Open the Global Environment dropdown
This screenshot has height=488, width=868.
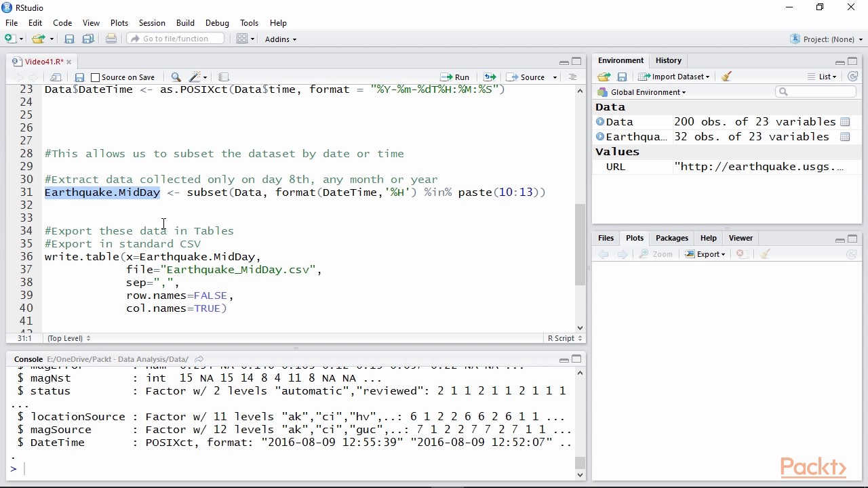642,92
